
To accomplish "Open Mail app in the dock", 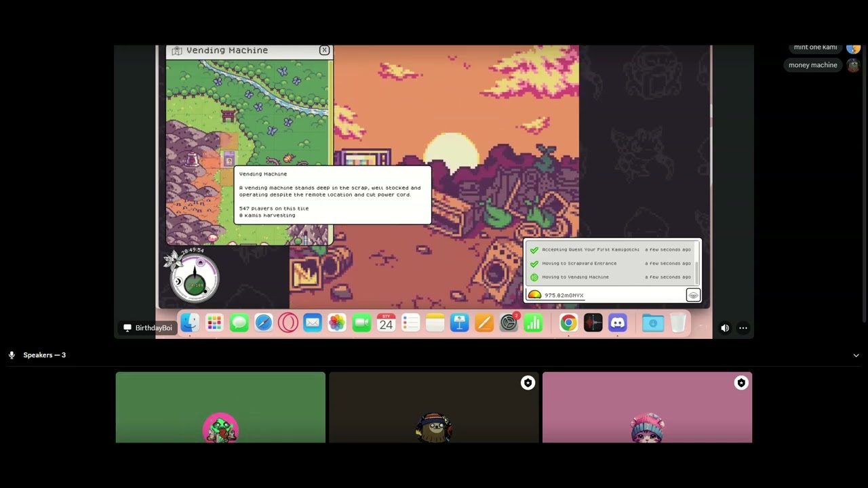I will tap(312, 323).
